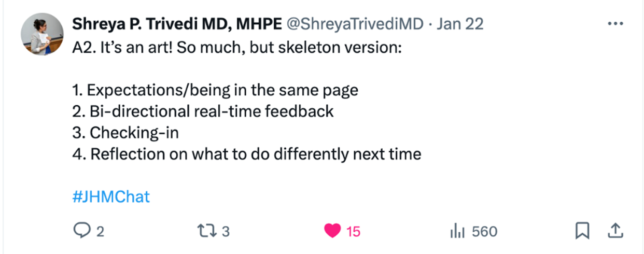The width and height of the screenshot is (644, 254).
Task: Click the reply count of 2
Action: pos(100,231)
